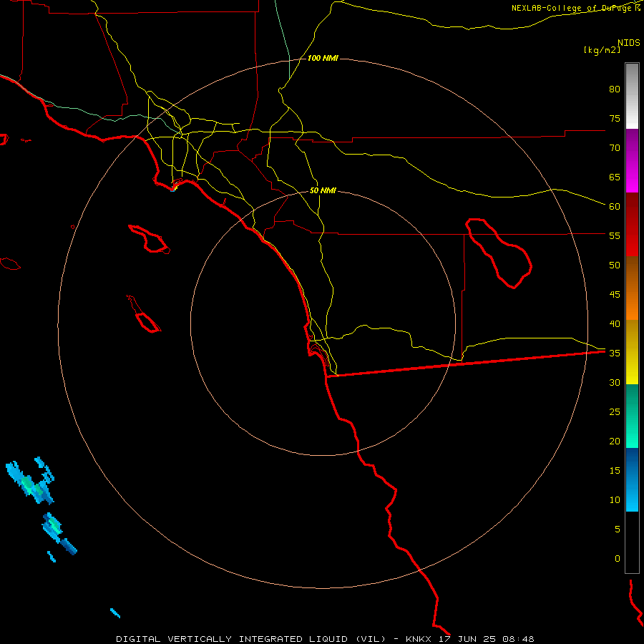The height and width of the screenshot is (644, 644).
Task: Click the orange-brown segment of color bar
Action: tap(632, 288)
